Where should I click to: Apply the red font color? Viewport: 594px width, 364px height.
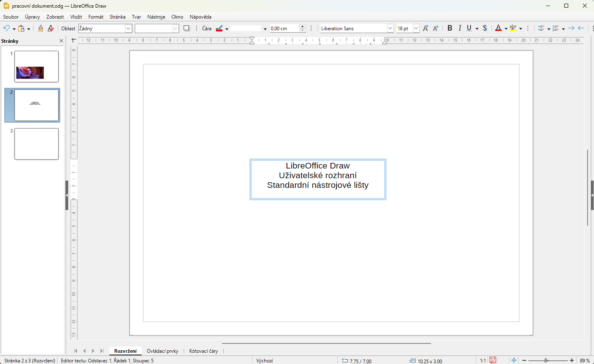click(x=498, y=28)
